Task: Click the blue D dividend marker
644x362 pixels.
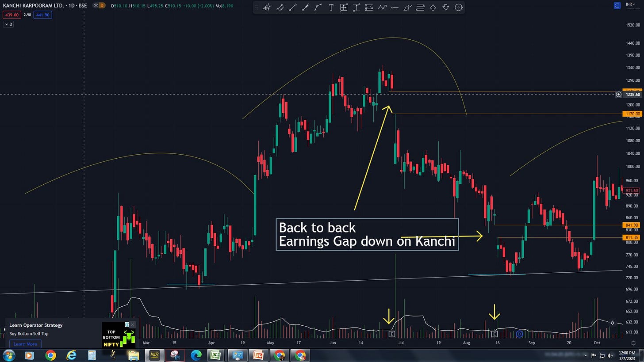Action: click(519, 334)
